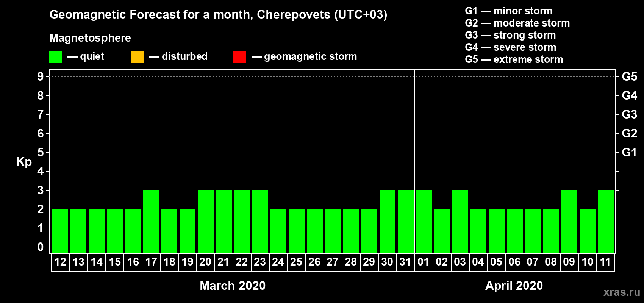The image size is (644, 303).
Task: Click the G1 scale label on right axis
Action: point(630,152)
